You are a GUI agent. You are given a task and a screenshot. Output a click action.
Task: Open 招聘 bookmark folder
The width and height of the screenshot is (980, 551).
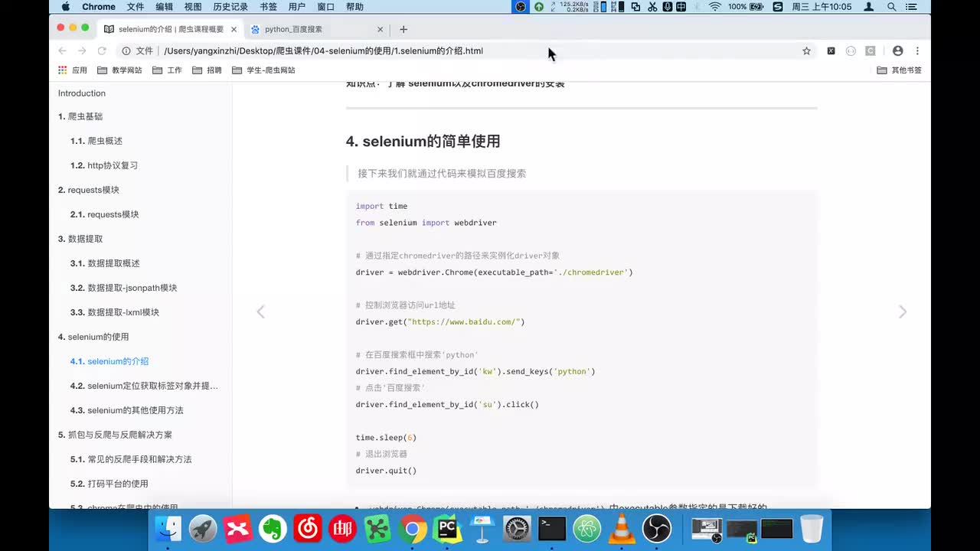(x=207, y=70)
